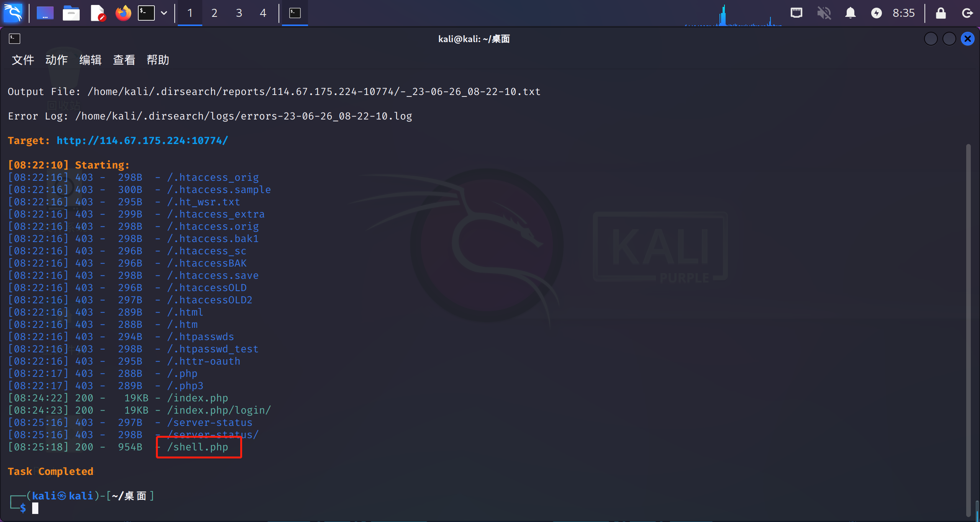Image resolution: width=980 pixels, height=522 pixels.
Task: Switch to workspace 4
Action: pos(263,13)
